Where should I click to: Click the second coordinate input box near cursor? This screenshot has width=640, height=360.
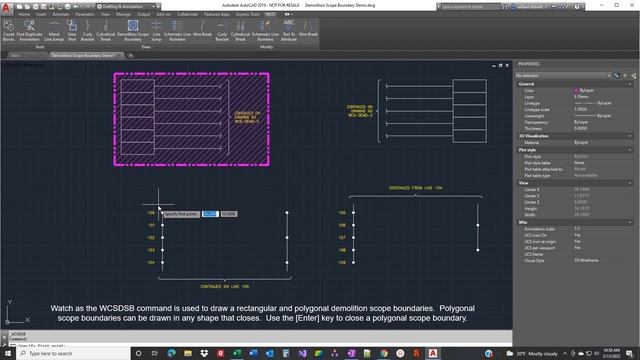click(x=229, y=214)
